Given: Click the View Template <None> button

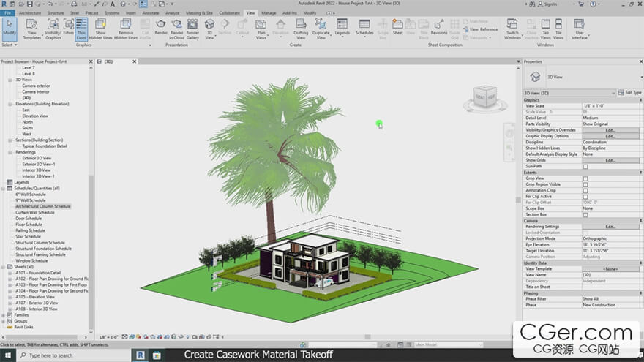Looking at the screenshot, I should (610, 269).
